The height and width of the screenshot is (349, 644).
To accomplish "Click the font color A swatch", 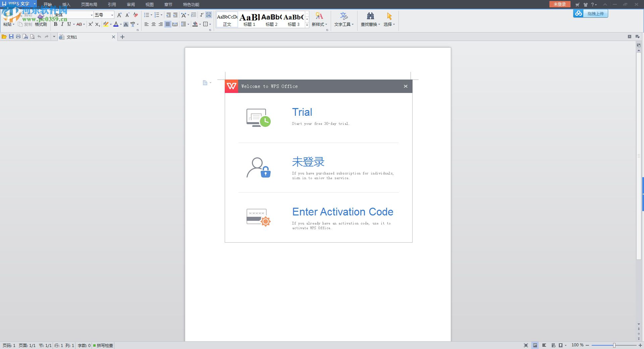I will tap(116, 24).
